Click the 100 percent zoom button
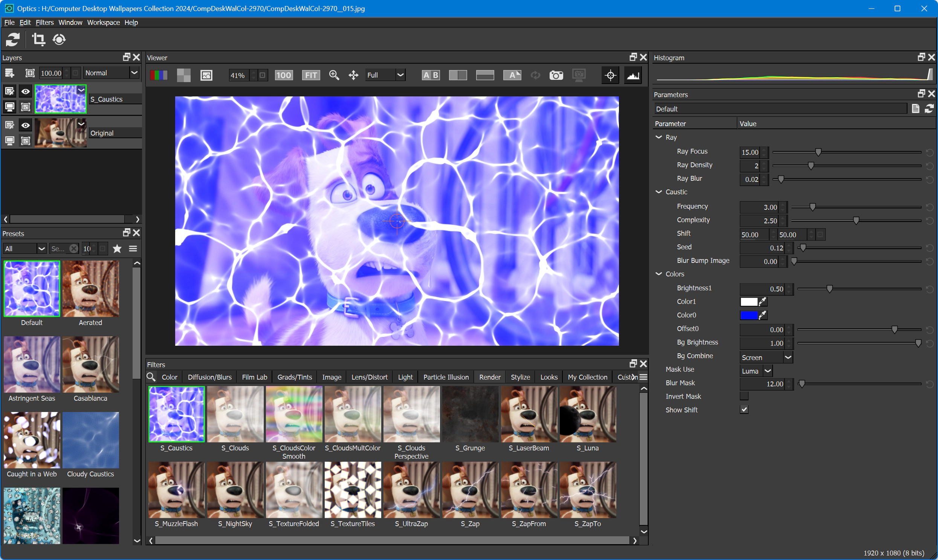The height and width of the screenshot is (560, 938). pyautogui.click(x=284, y=75)
